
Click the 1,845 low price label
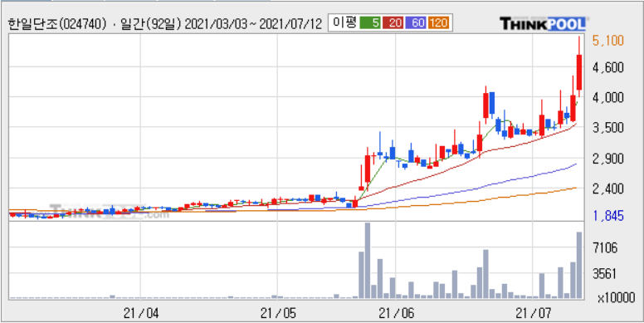(x=608, y=216)
